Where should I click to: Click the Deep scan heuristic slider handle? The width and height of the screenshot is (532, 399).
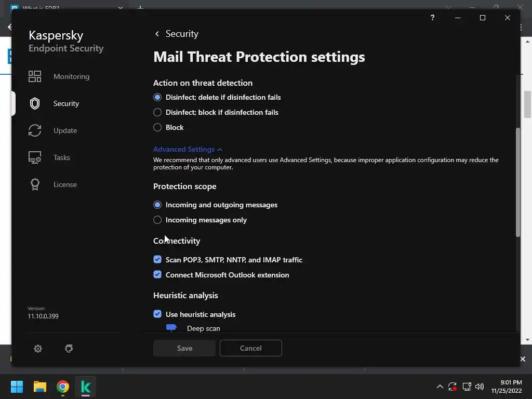click(171, 328)
